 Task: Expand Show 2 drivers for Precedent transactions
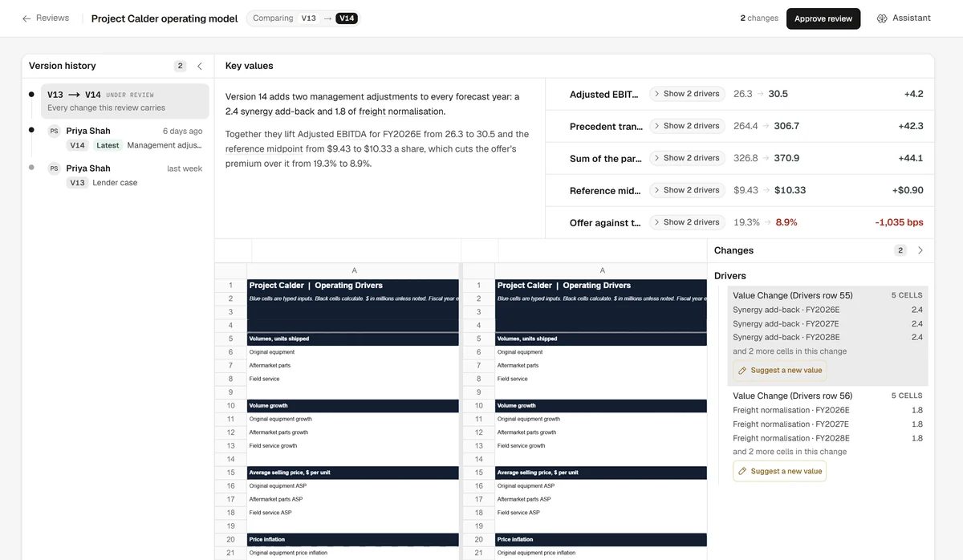(x=687, y=126)
